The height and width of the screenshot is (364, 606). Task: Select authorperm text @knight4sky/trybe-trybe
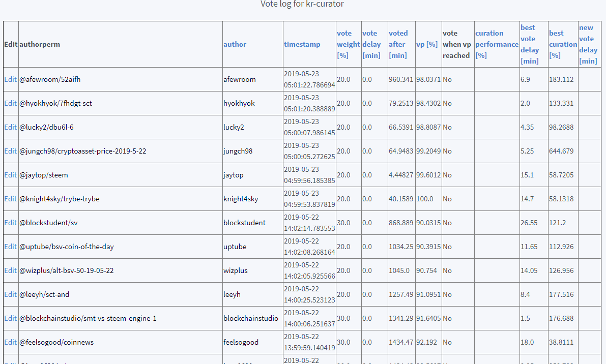click(x=60, y=199)
